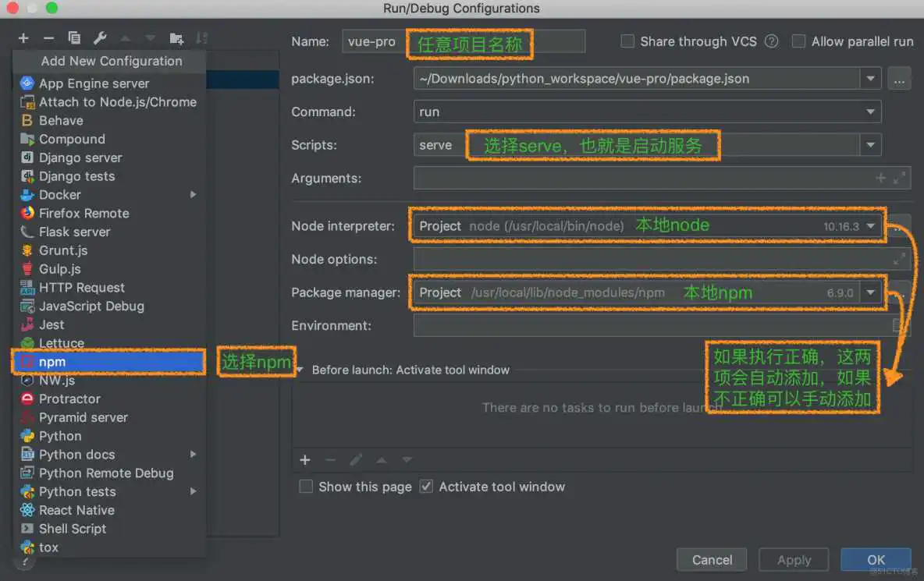924x581 pixels.
Task: Click the add configuration plus icon
Action: tap(23, 38)
